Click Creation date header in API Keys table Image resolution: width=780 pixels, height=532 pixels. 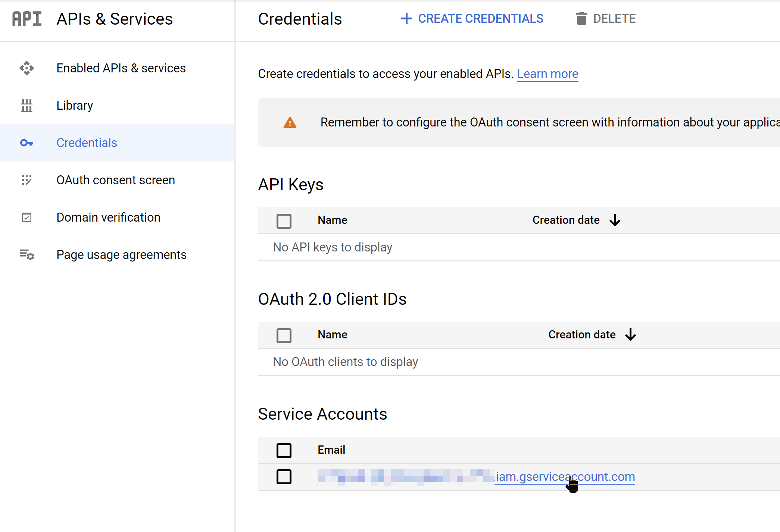pos(566,220)
